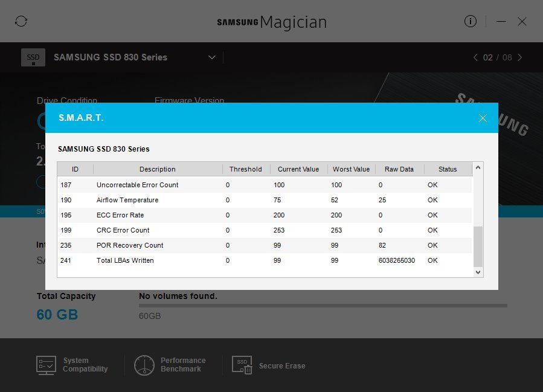The height and width of the screenshot is (392, 543).
Task: Close the S.M.A.R.T. dialog
Action: tap(483, 118)
